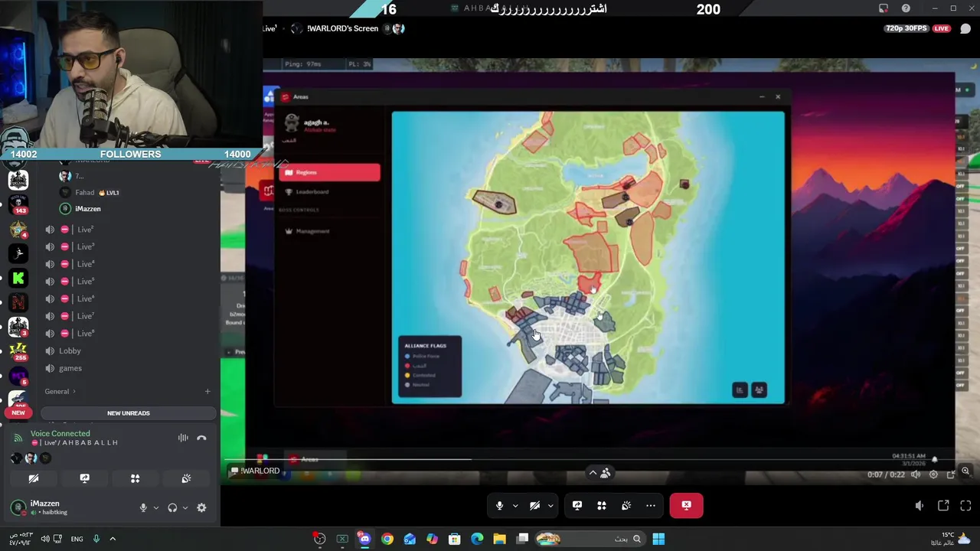Select Regions tab in Areas window
Viewport: 980px width, 551px height.
click(x=330, y=172)
